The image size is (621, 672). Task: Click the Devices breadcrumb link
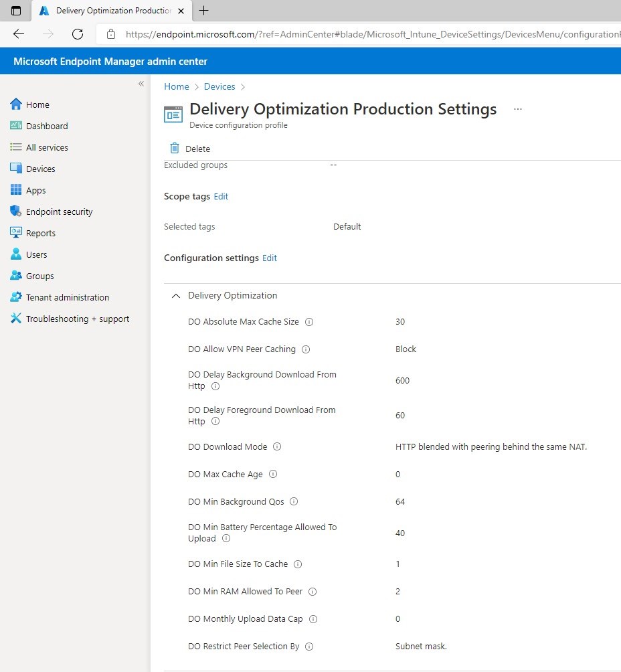[x=219, y=86]
